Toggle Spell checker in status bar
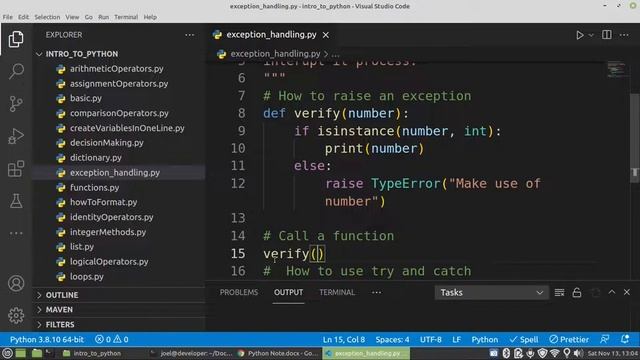This screenshot has height=360, width=640. 524,340
